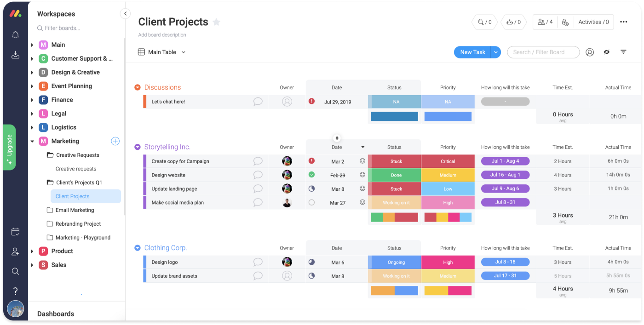Open the Email Marketing board

(x=75, y=210)
